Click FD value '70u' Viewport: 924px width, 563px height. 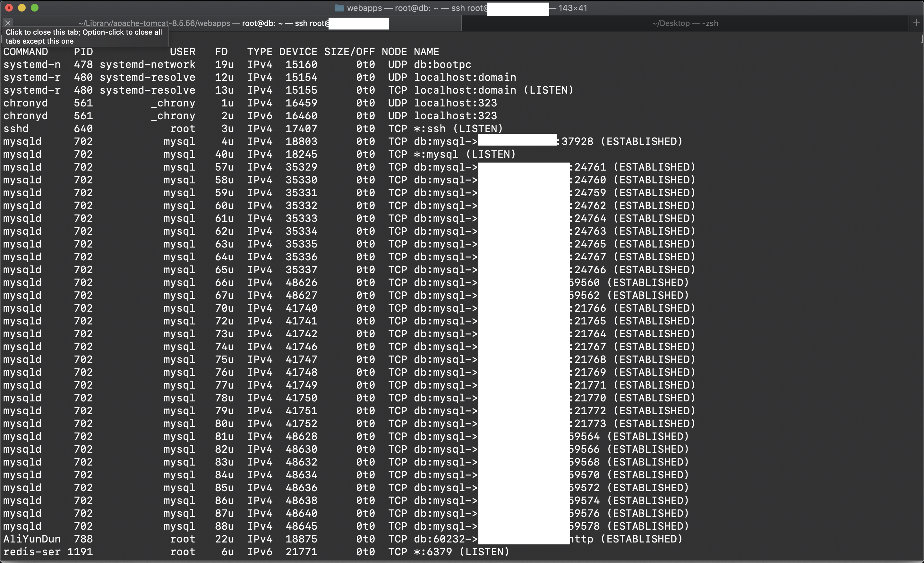click(x=224, y=308)
